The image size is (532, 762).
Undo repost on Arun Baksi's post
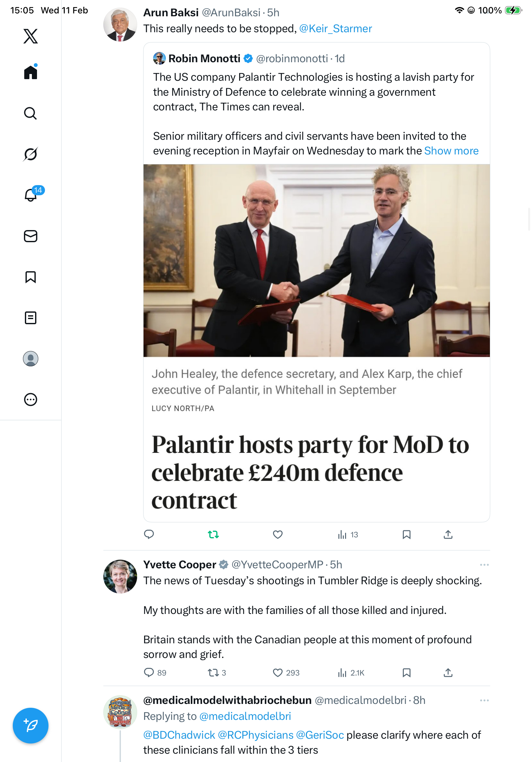213,535
